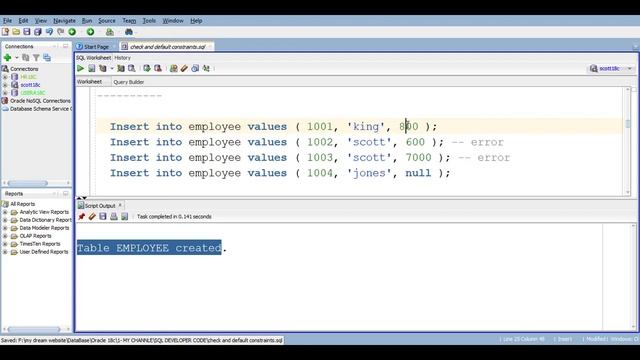Click the Explain Plan icon
Image resolution: width=640 pixels, height=360 pixels.
(x=103, y=69)
